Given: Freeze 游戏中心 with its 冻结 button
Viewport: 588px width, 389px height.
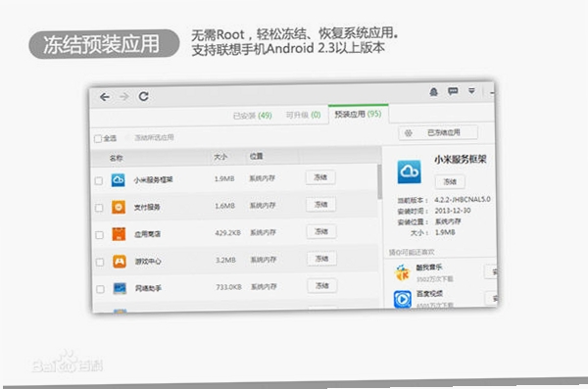Looking at the screenshot, I should click(321, 259).
